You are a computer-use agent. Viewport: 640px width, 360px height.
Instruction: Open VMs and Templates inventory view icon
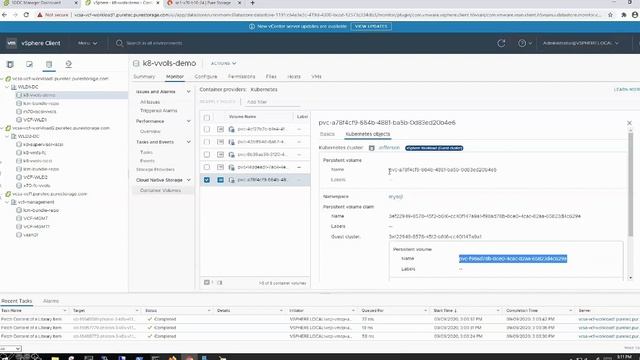click(29, 64)
